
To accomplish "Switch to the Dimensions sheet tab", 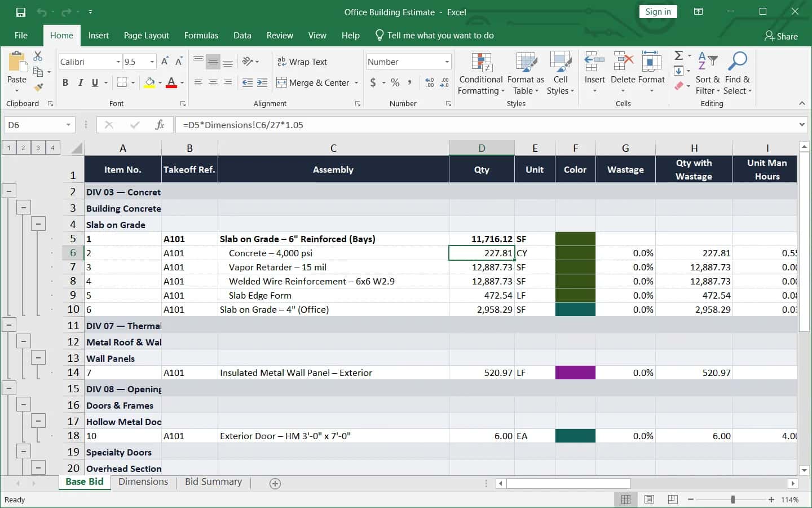I will 143,481.
